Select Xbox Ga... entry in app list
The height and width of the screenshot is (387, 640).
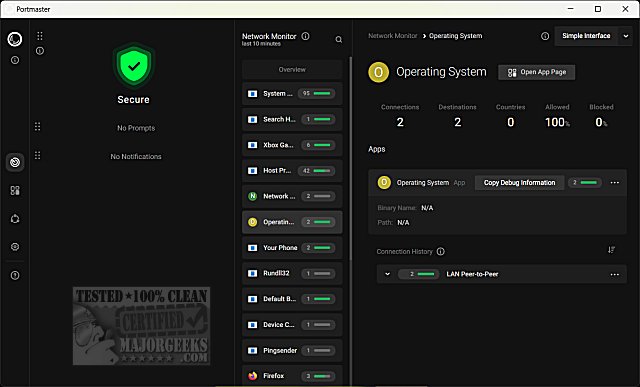(292, 145)
